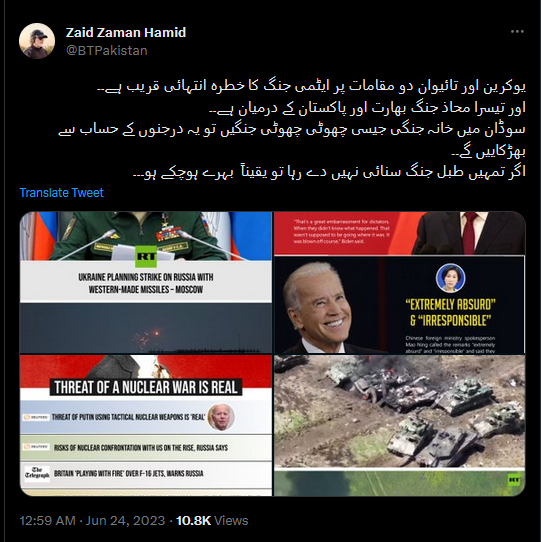The height and width of the screenshot is (542, 541).
Task: Open the Ukraine planning strike RT image
Action: pyautogui.click(x=146, y=282)
